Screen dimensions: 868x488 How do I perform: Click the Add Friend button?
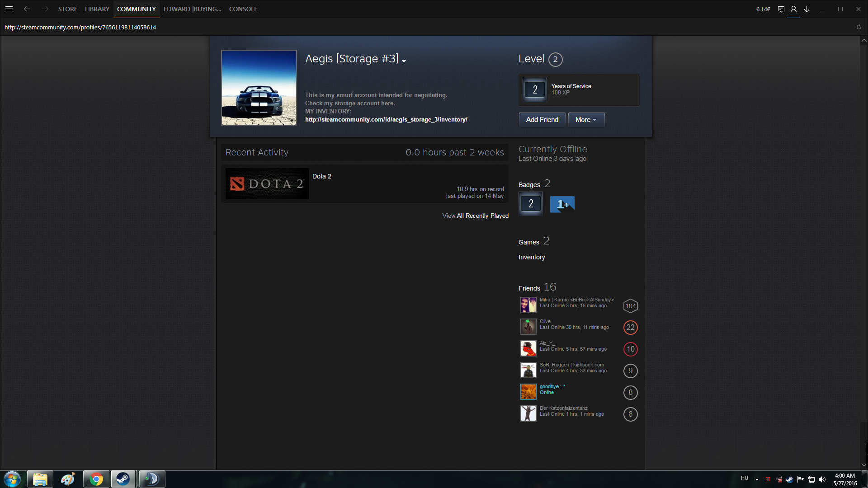(x=542, y=120)
